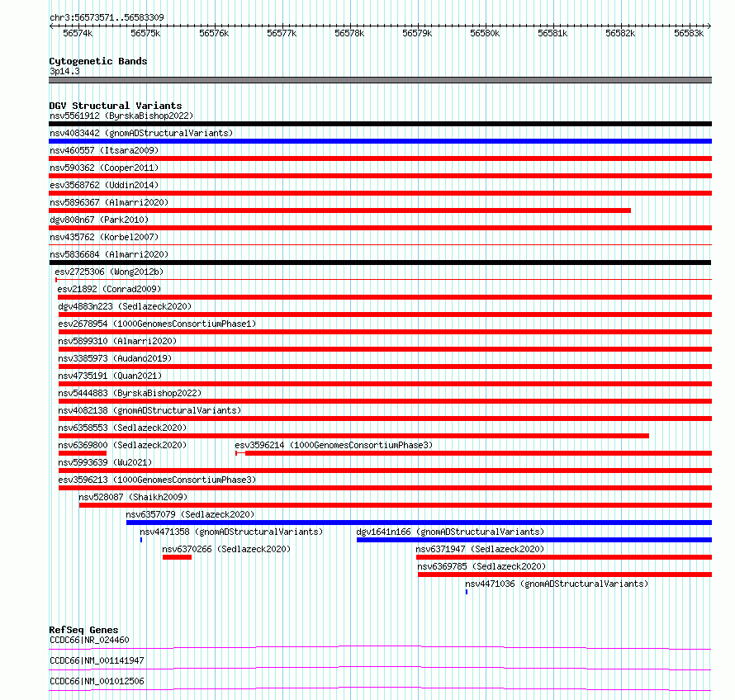
Task: Open nsv4471036 gnomADStructuralVariants label
Action: 557,584
